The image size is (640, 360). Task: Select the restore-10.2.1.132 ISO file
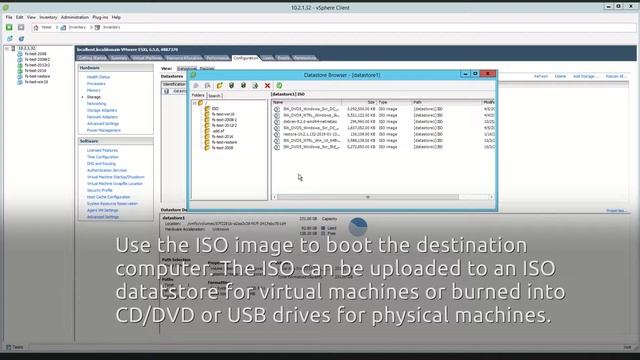click(x=311, y=134)
